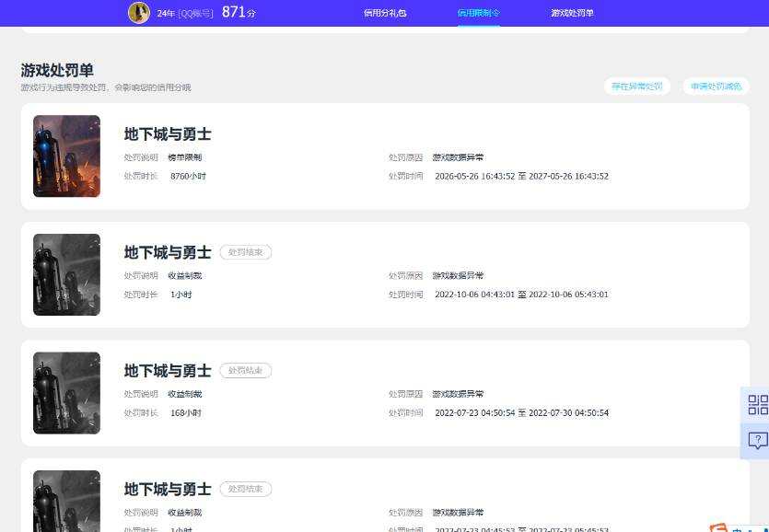The width and height of the screenshot is (769, 532).
Task: Click the [QQ账号] label in the header
Action: tap(195, 13)
